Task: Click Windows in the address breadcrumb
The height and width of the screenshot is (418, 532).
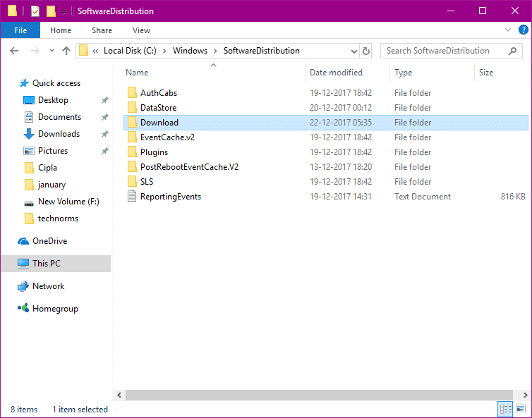Action: (190, 51)
